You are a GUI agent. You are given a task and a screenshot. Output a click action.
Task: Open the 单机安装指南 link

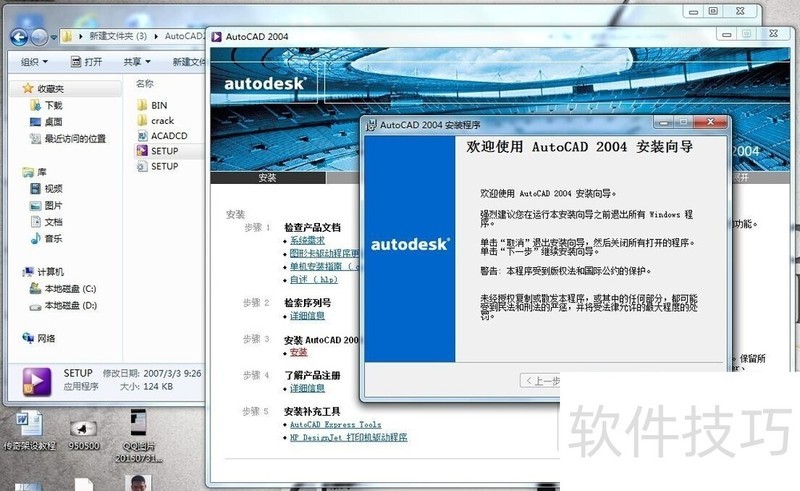point(325,266)
